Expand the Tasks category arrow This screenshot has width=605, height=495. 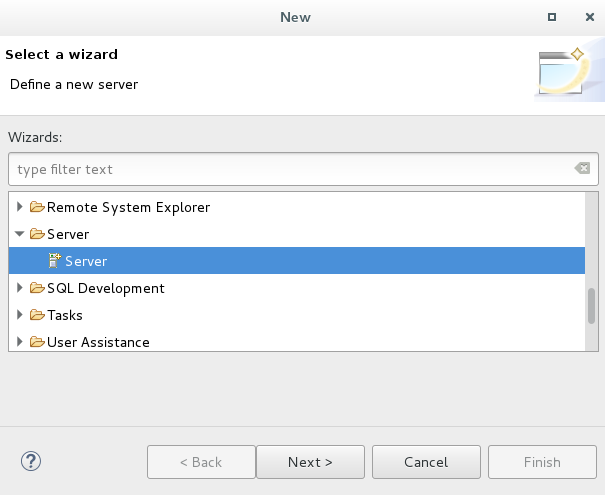click(x=20, y=315)
